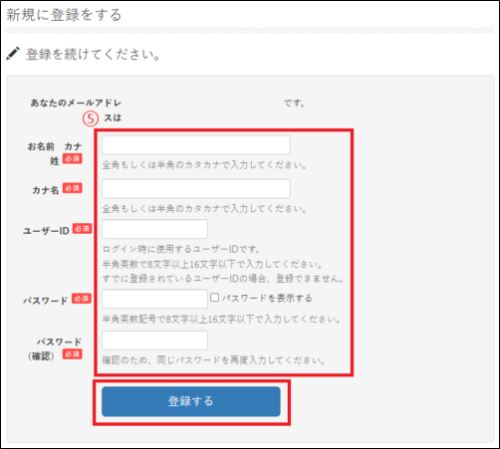Click hint text about 半角英数で8文字以上16文字以下

tap(212, 265)
